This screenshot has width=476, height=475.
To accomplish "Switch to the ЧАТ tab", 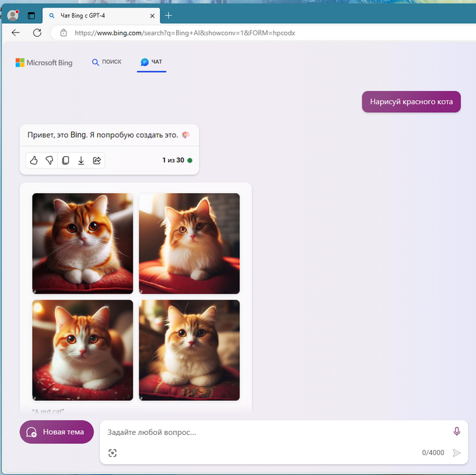I will [152, 62].
